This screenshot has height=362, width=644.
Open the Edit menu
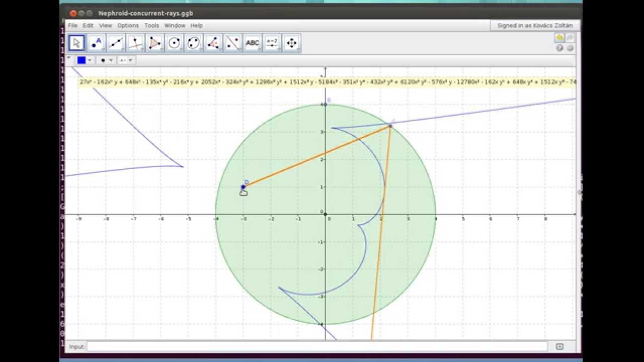(x=88, y=26)
